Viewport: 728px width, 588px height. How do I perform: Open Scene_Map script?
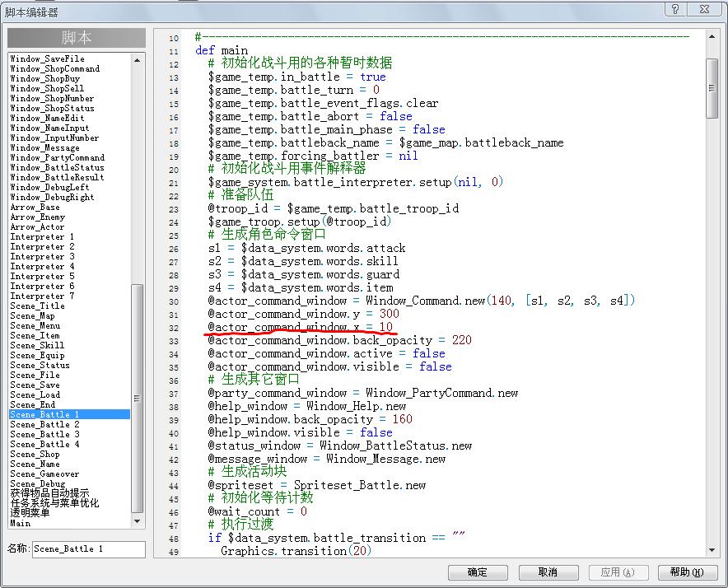32,316
